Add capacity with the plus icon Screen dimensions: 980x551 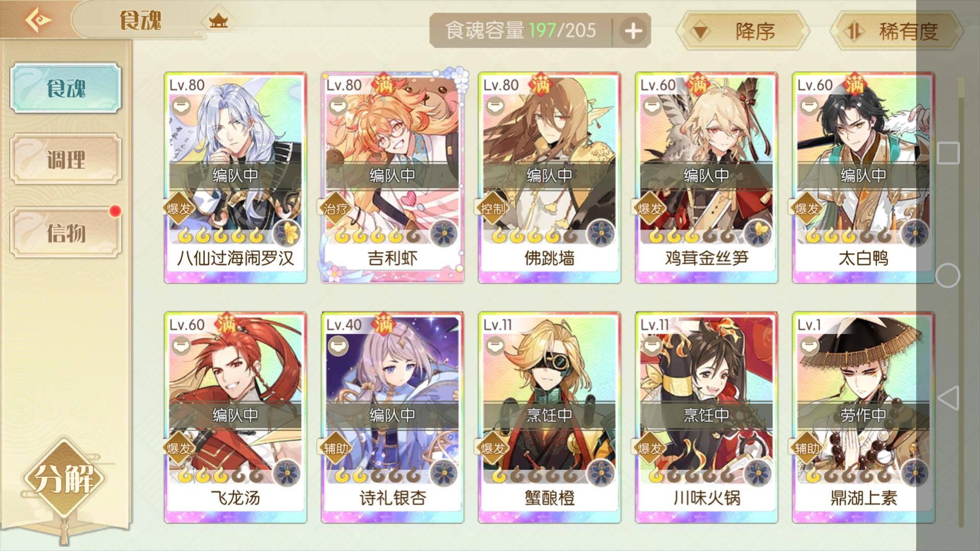(633, 31)
